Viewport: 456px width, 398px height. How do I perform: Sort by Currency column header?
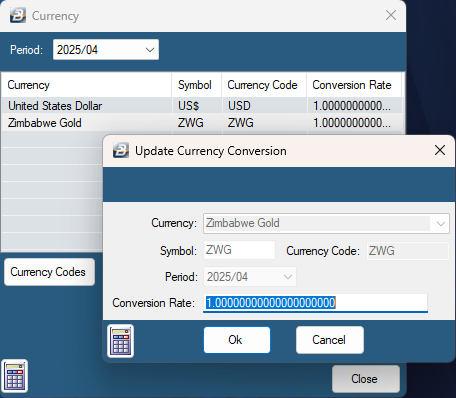pyautogui.click(x=86, y=85)
